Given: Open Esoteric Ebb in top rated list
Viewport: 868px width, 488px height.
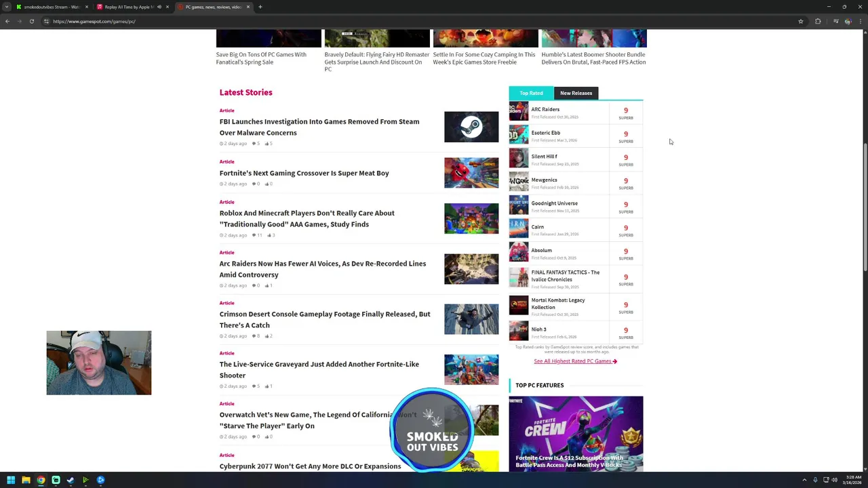Looking at the screenshot, I should (x=545, y=133).
